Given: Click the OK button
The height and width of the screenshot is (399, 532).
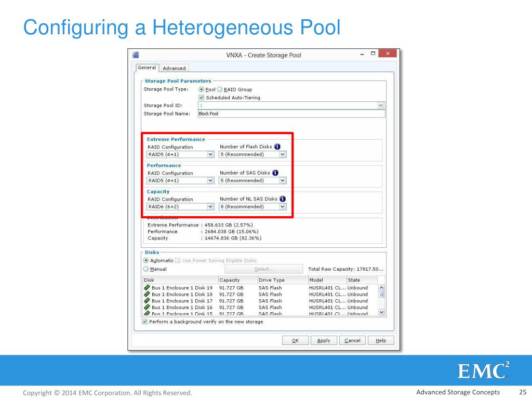Looking at the screenshot, I should pos(296,340).
